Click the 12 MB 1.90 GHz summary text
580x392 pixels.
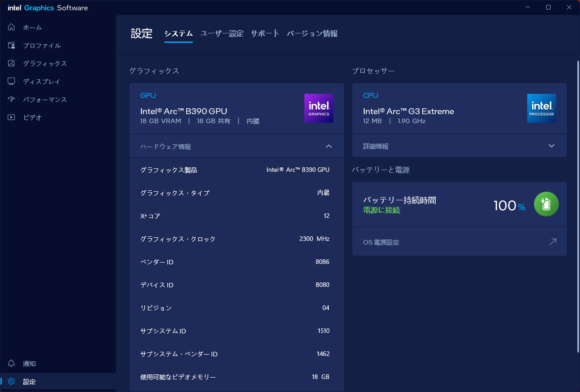(394, 121)
